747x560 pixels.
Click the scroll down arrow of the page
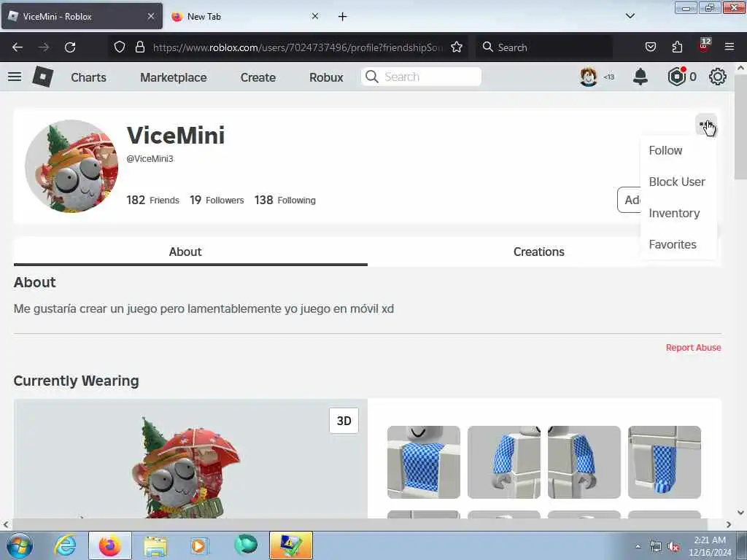[740, 513]
